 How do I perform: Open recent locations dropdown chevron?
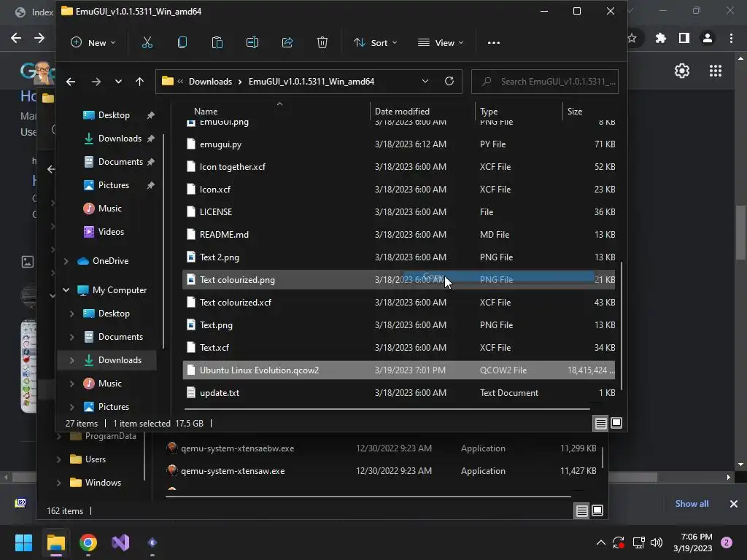(118, 82)
